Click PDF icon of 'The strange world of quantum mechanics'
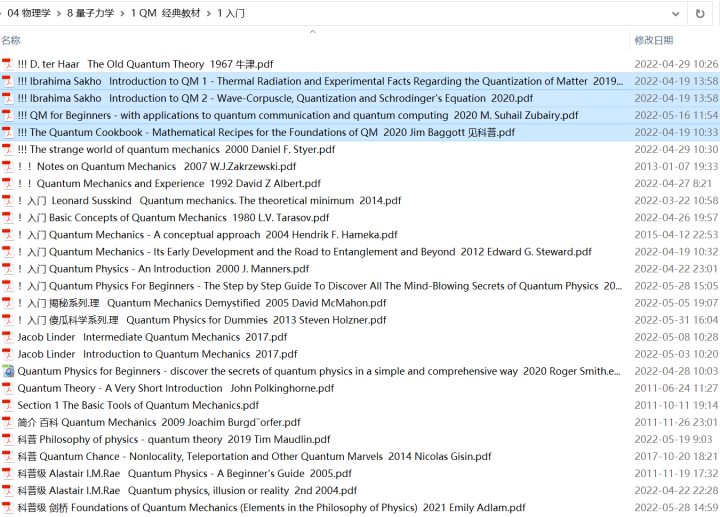Screen dimensions: 720x517 [7, 150]
